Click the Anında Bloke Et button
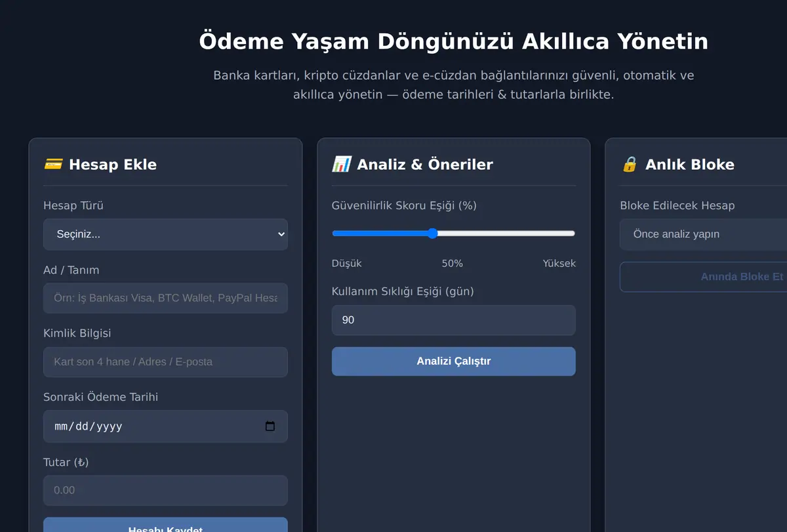 (x=703, y=277)
